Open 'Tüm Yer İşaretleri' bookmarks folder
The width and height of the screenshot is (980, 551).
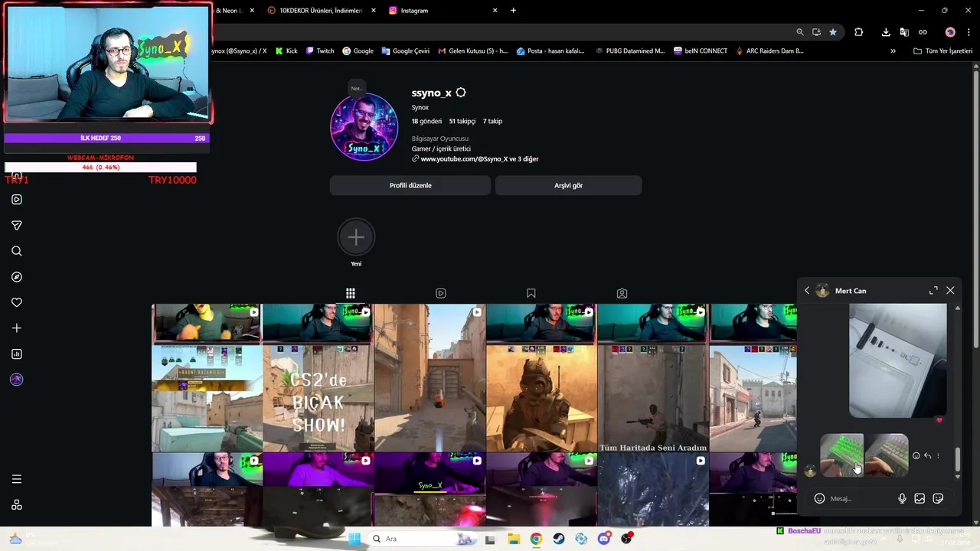coord(942,51)
